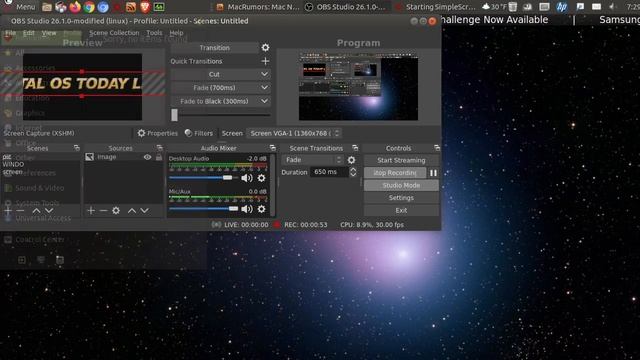Viewport: 640px width, 360px height.
Task: Open the system Menu button in panel
Action: coord(20,7)
